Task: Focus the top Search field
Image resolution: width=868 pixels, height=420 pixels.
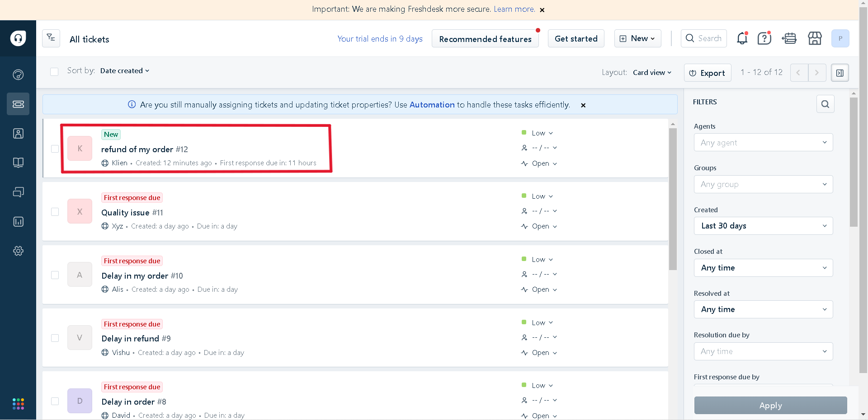Action: (x=704, y=38)
